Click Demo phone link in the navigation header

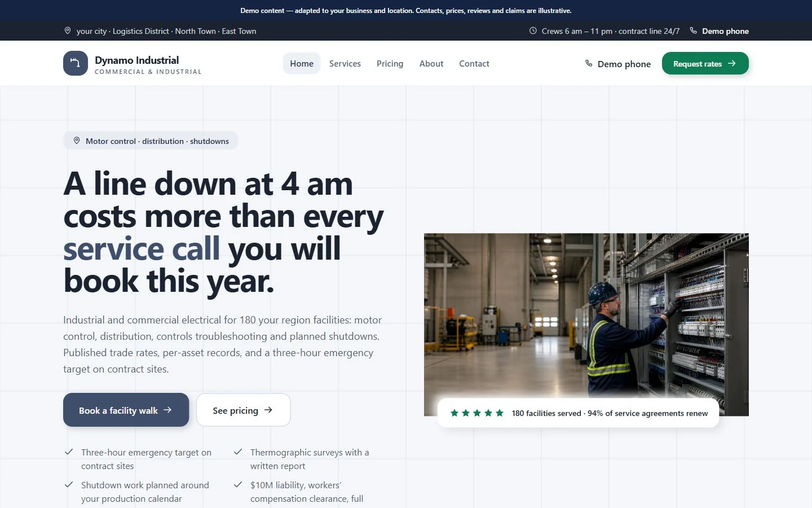click(618, 64)
